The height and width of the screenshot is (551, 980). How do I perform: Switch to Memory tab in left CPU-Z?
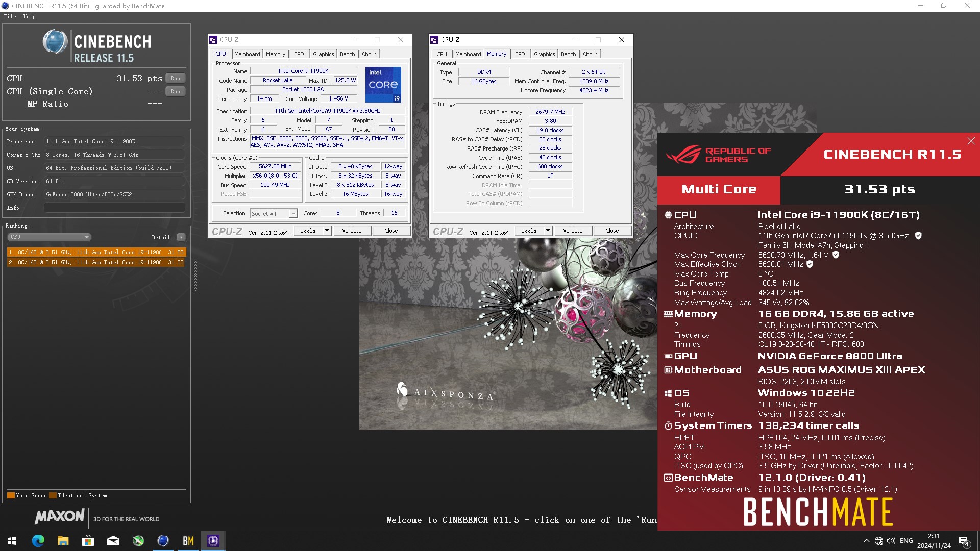click(x=276, y=54)
